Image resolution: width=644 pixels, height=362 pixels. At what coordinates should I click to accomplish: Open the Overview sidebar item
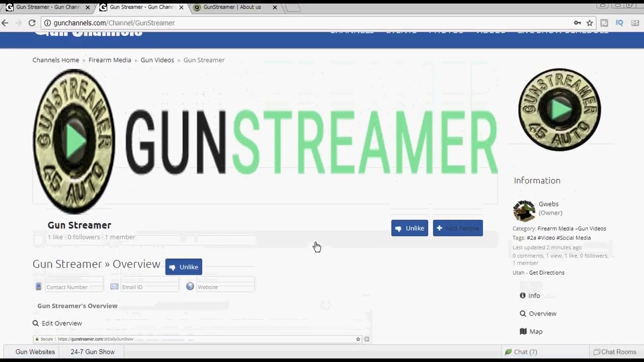point(542,313)
